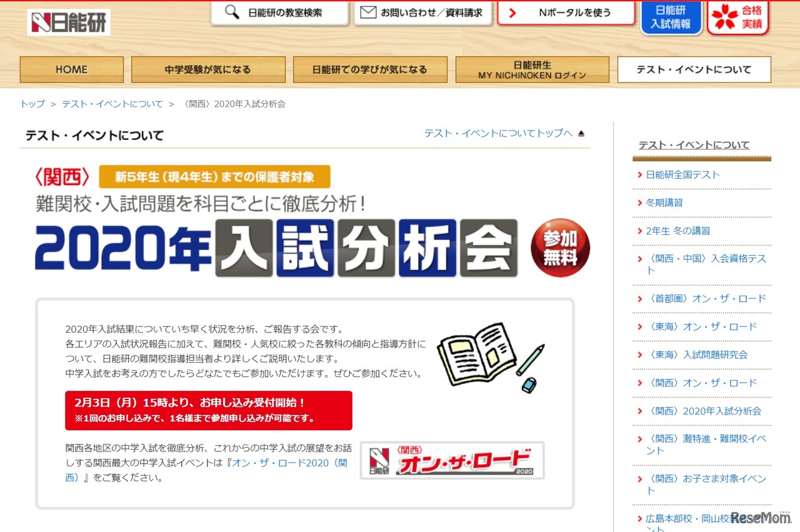Click the 日能研での学びが気になる tab
This screenshot has height=532, width=800.
click(x=370, y=69)
